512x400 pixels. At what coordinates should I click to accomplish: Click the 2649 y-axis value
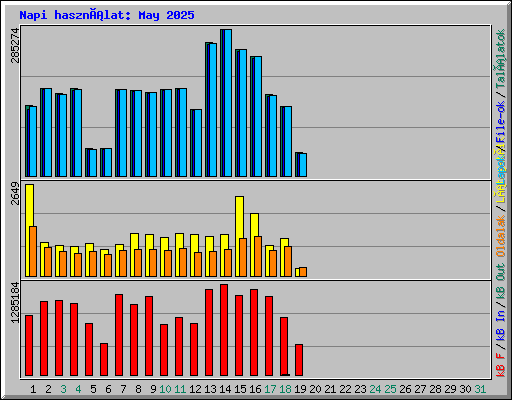point(15,193)
